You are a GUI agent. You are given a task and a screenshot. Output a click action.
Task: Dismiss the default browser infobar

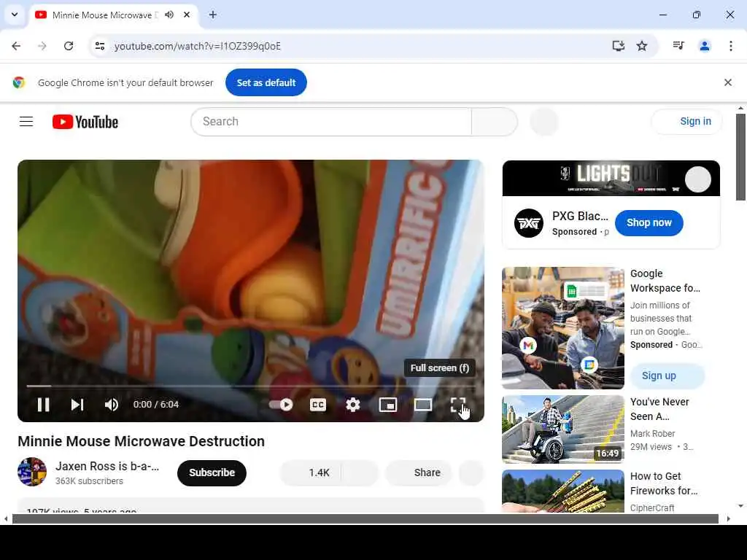tap(727, 82)
